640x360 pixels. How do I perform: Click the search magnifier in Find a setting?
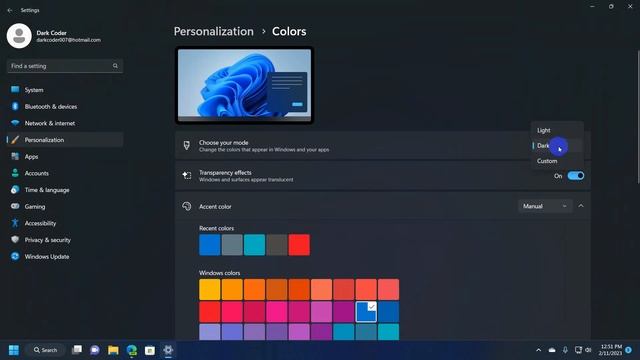(x=116, y=66)
